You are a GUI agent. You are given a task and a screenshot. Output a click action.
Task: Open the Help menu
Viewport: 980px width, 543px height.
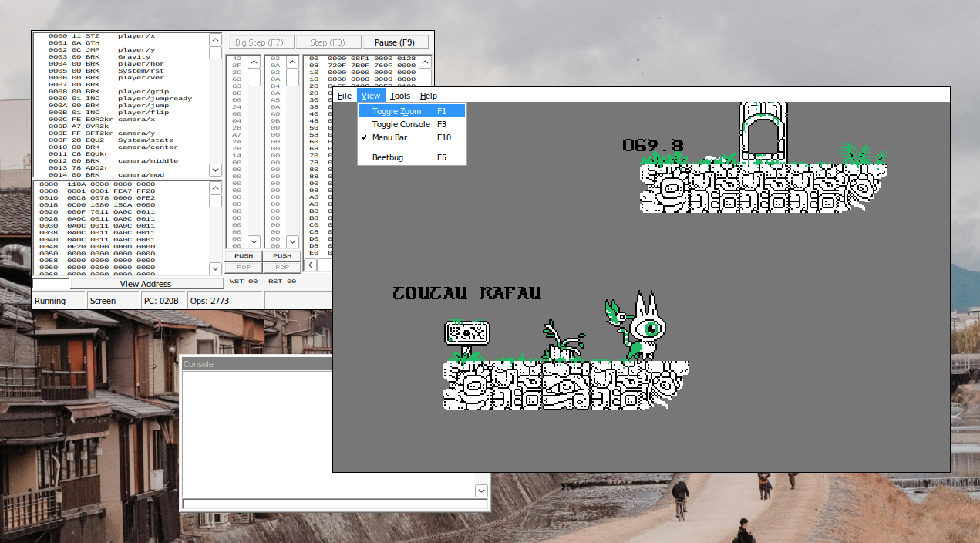coord(429,96)
